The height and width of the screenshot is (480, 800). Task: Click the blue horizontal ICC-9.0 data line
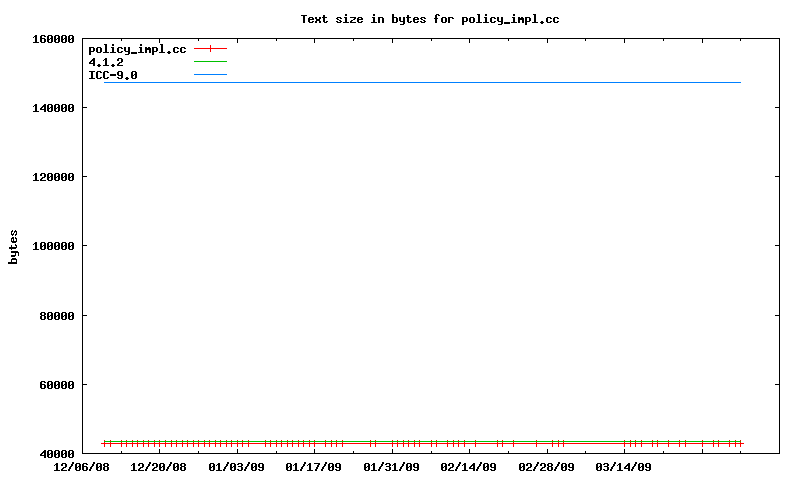click(420, 82)
